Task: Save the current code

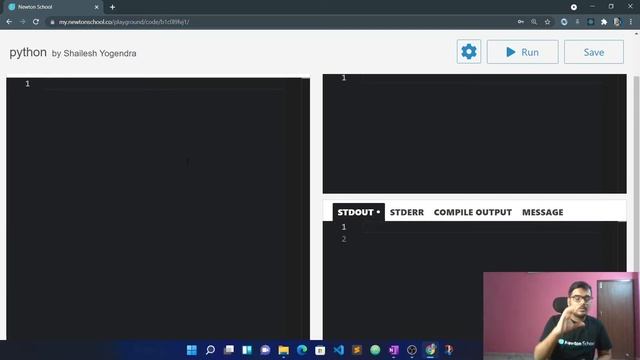Action: [594, 52]
